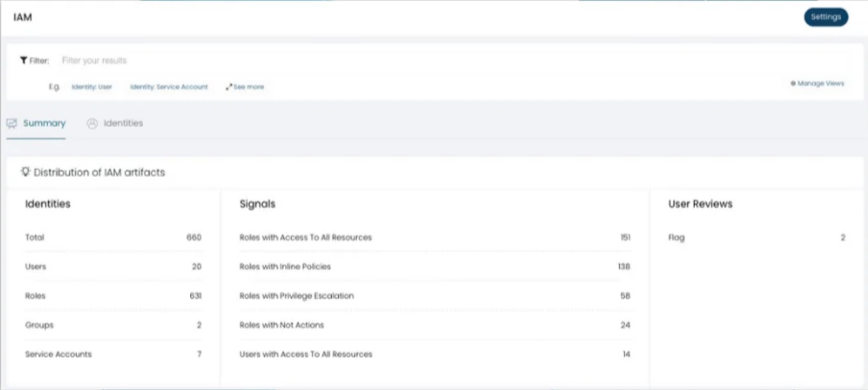Expand See more filter examples

(248, 87)
